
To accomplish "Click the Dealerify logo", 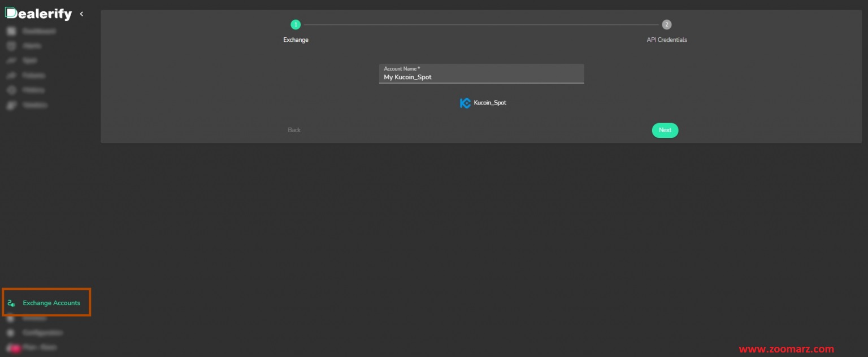I will (38, 14).
